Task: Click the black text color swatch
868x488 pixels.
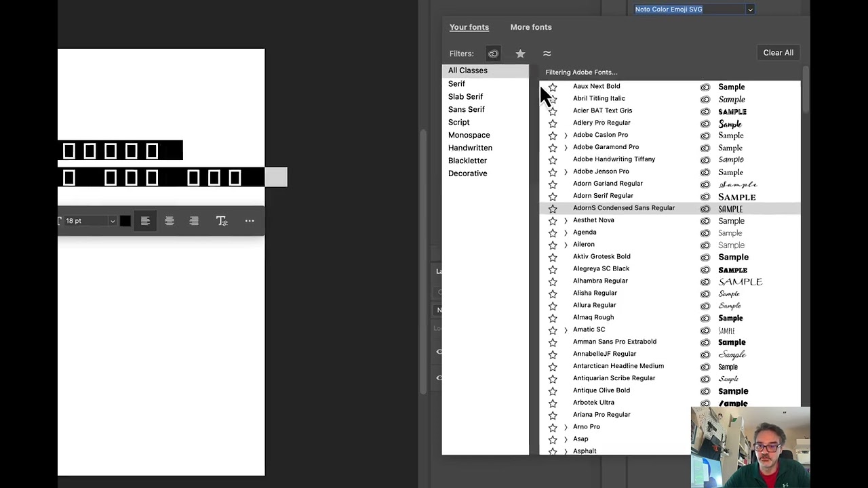Action: point(125,221)
